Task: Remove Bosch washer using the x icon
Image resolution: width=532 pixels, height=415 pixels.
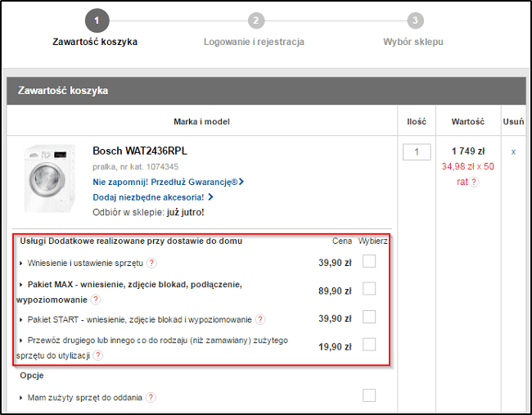Action: coord(513,151)
